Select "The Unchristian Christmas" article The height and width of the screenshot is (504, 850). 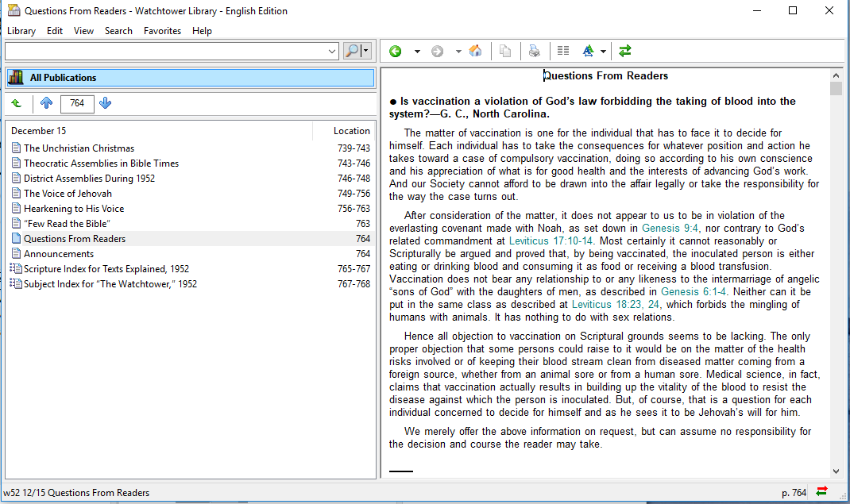[x=79, y=148]
